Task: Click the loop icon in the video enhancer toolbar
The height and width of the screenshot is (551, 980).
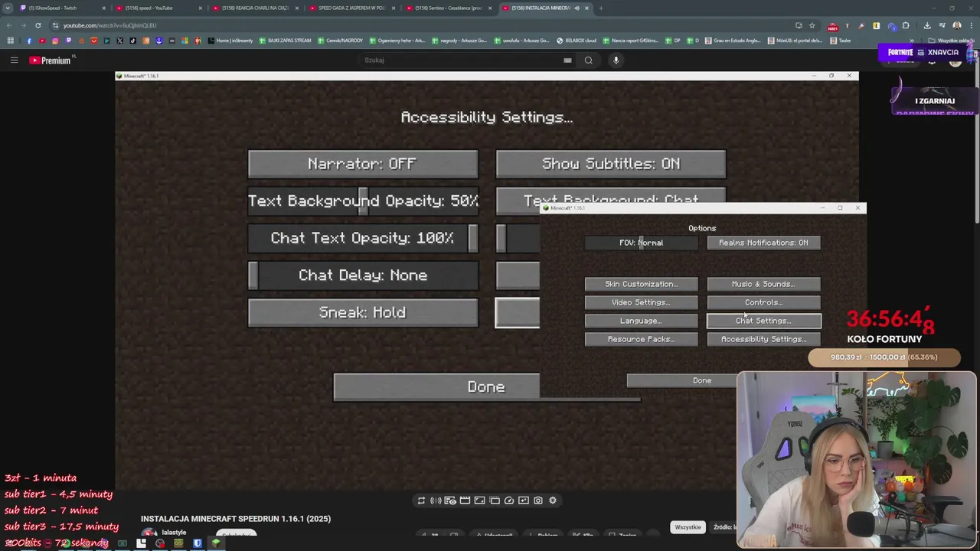Action: click(x=421, y=500)
